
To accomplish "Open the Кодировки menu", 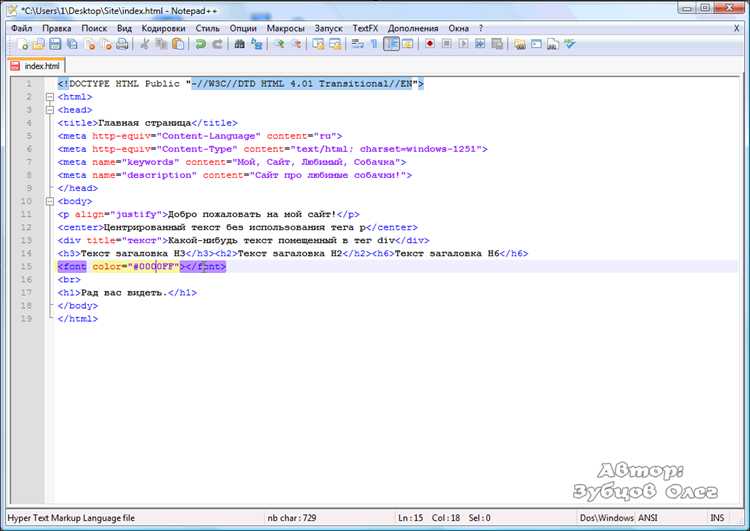I will click(x=163, y=29).
